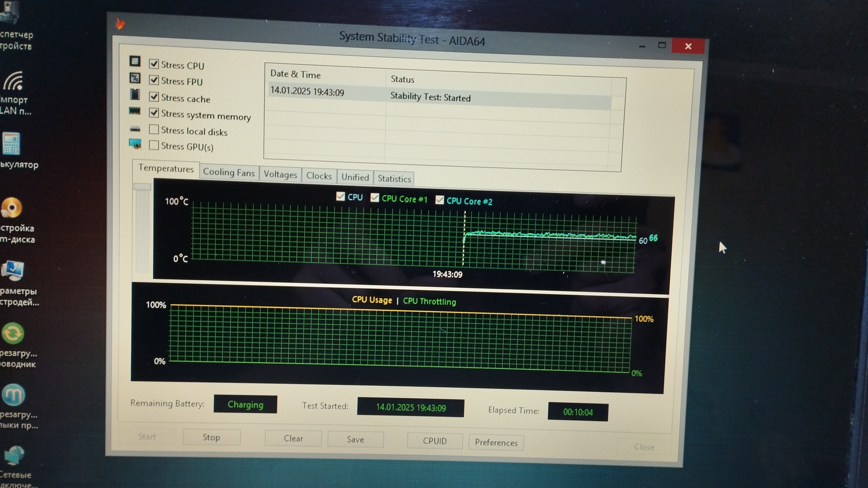Click the Elapsed Time 00:10:04 field
868x488 pixels.
point(578,412)
